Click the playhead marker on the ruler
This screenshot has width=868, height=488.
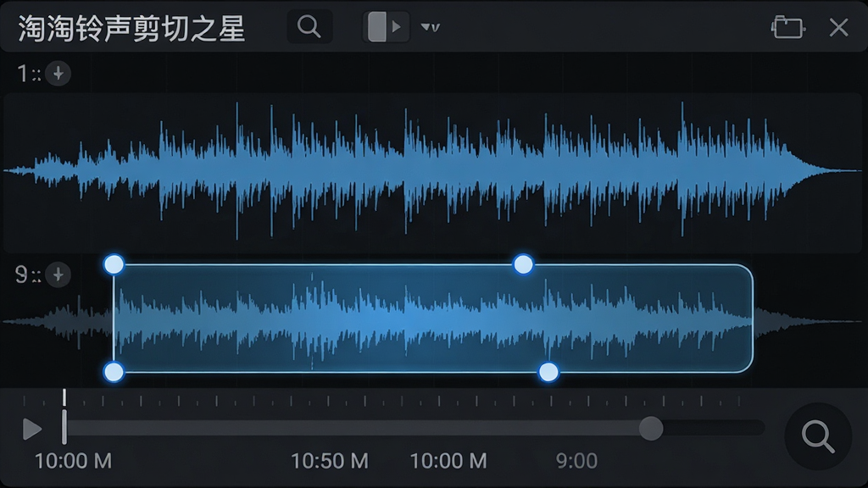tap(64, 416)
